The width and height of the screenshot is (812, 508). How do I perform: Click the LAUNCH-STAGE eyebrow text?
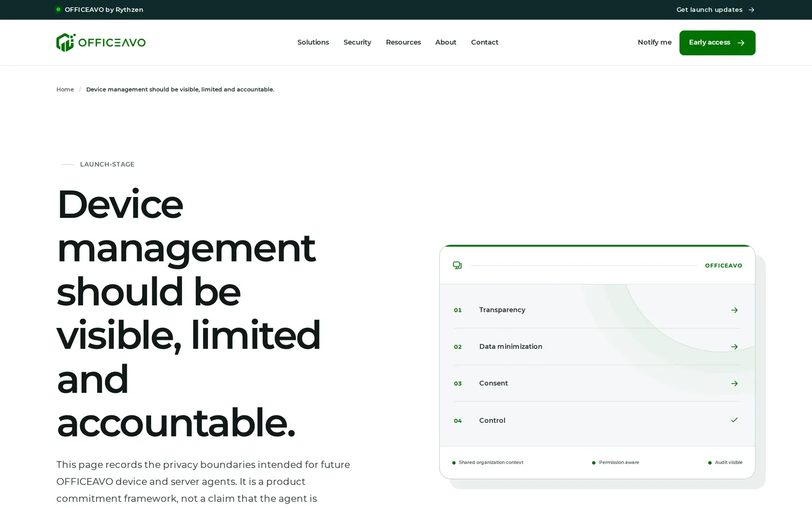(107, 164)
